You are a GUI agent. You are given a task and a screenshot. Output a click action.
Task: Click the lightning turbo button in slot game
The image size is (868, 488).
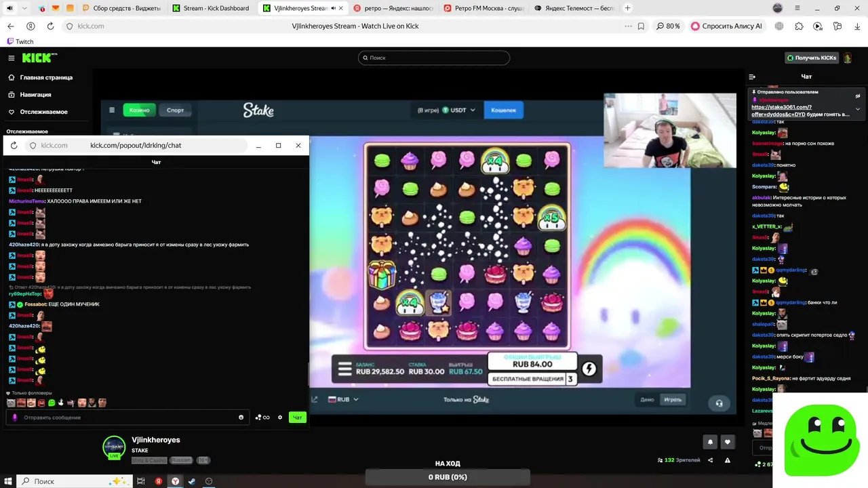point(589,369)
